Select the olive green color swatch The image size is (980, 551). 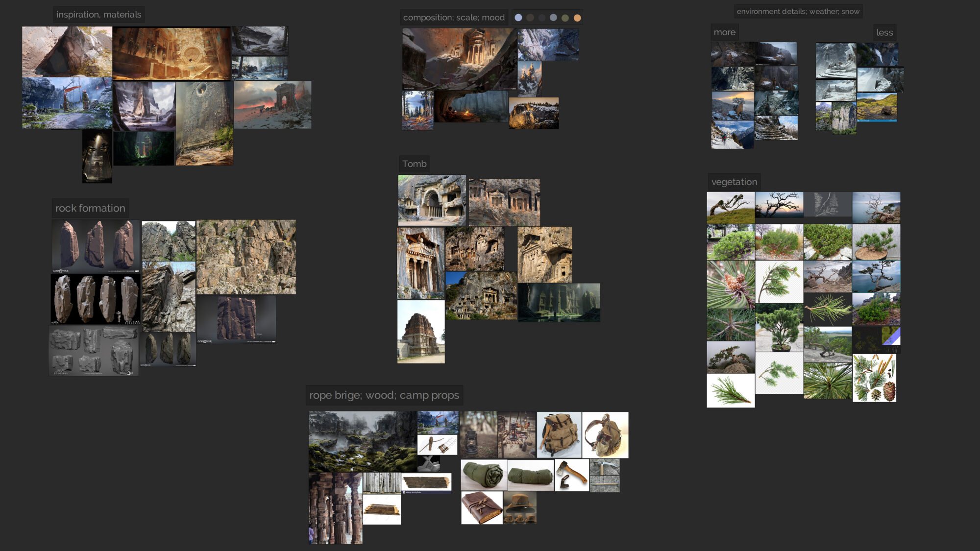coord(565,18)
